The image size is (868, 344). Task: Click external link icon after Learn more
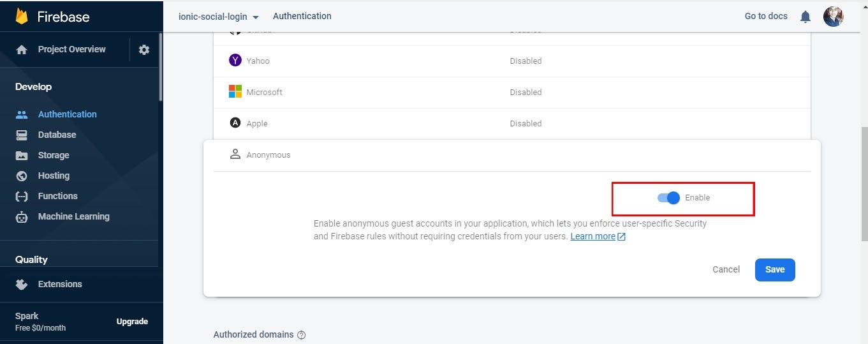pos(622,237)
